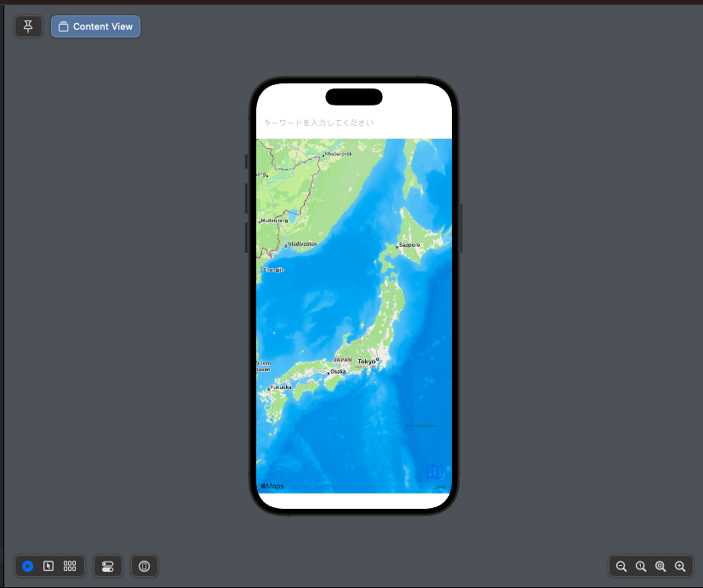Screen dimensions: 703x588
Task: Pin the preview with the pin icon
Action: tap(28, 26)
